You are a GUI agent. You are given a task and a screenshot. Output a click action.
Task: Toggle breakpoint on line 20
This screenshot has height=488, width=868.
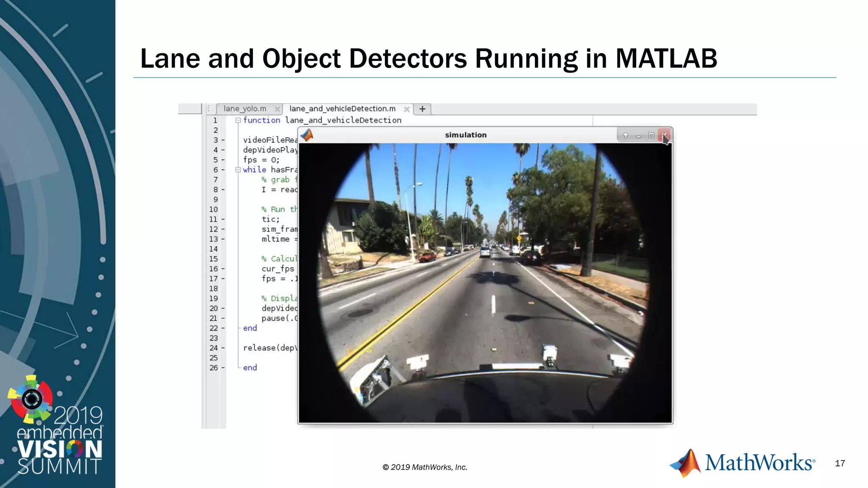[223, 308]
